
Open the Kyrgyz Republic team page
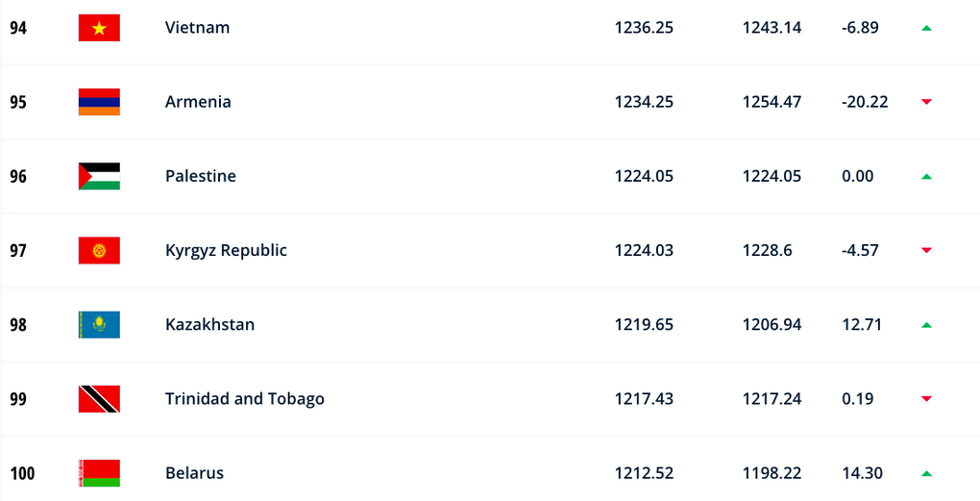pyautogui.click(x=226, y=251)
